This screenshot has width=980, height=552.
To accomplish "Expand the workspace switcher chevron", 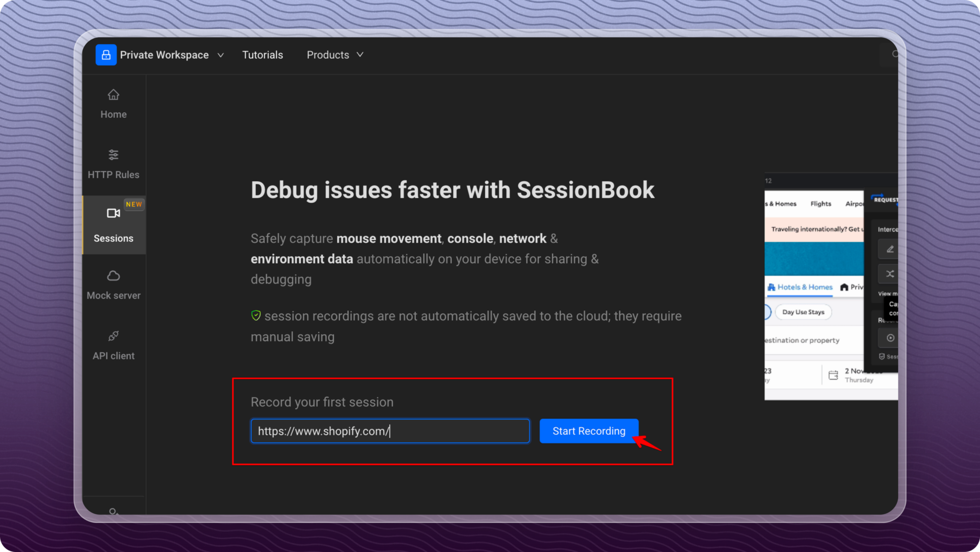I will 221,55.
